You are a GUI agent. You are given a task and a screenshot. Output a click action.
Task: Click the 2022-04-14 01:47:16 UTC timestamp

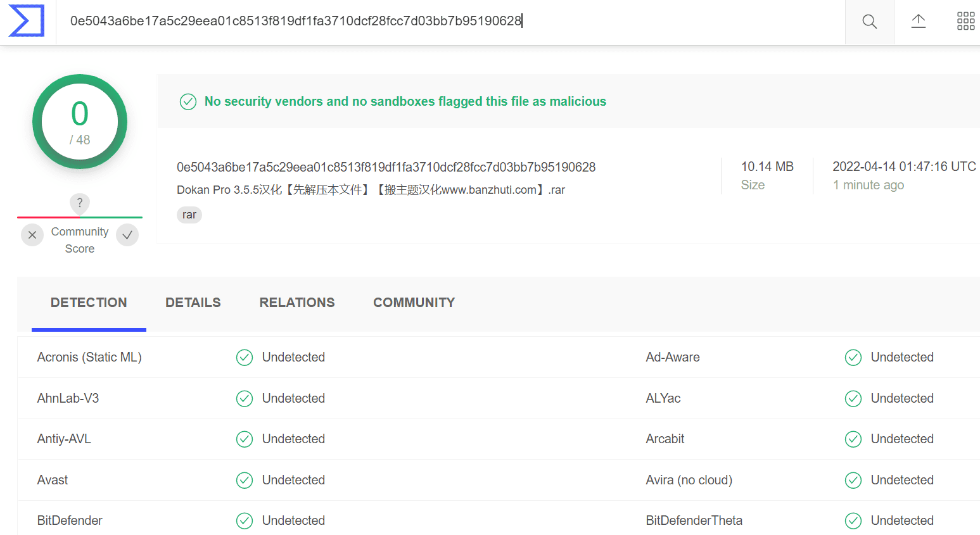coord(904,167)
